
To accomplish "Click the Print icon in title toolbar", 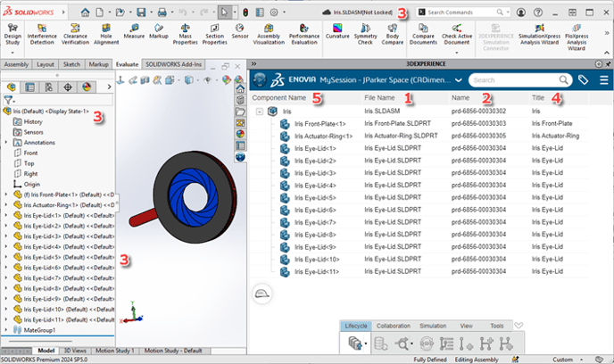I will click(x=162, y=12).
